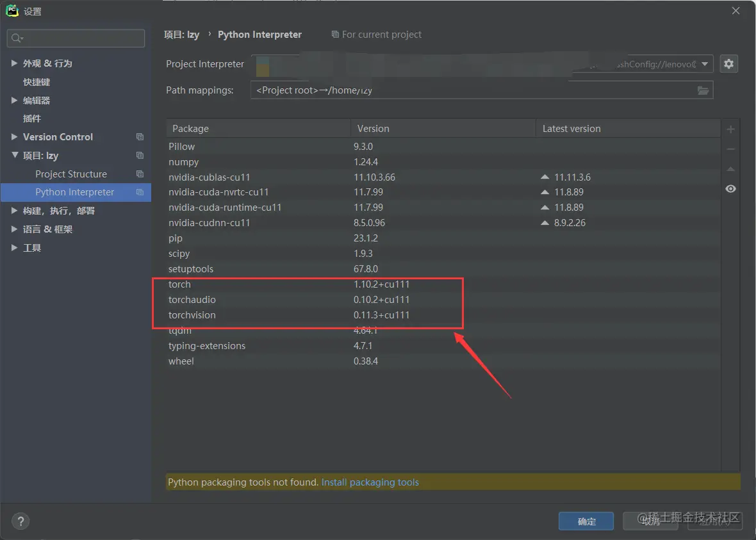Click the search magnifier icon in settings search
The height and width of the screenshot is (540, 756).
tap(17, 38)
